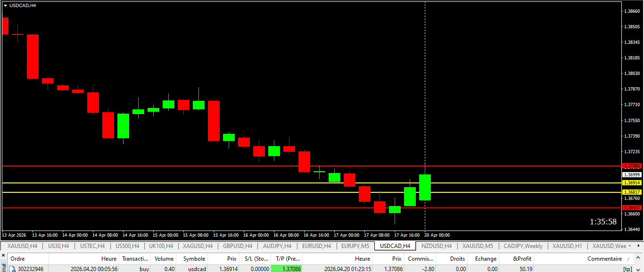Open the chart menu triangle beside USDCAD,H4
Viewport: 644px width, 272px height.
pyautogui.click(x=5, y=5)
